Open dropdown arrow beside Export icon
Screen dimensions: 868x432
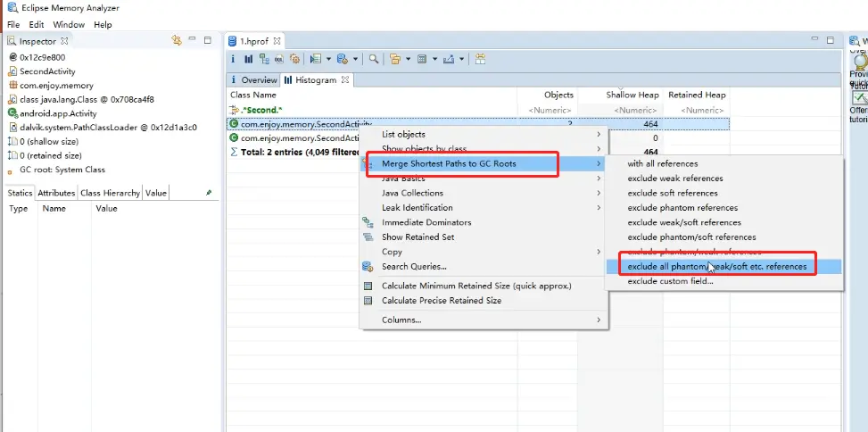tap(461, 59)
